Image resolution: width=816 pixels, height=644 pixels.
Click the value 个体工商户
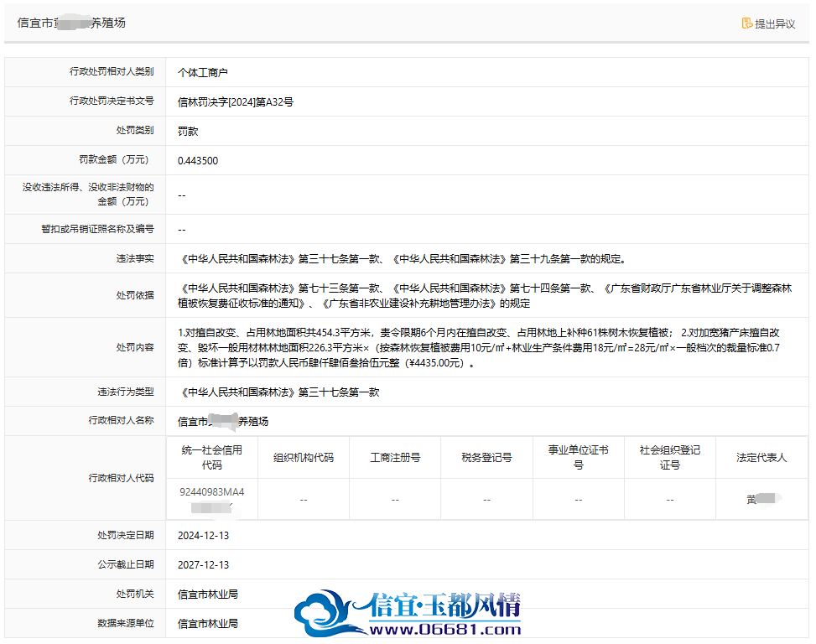(203, 72)
